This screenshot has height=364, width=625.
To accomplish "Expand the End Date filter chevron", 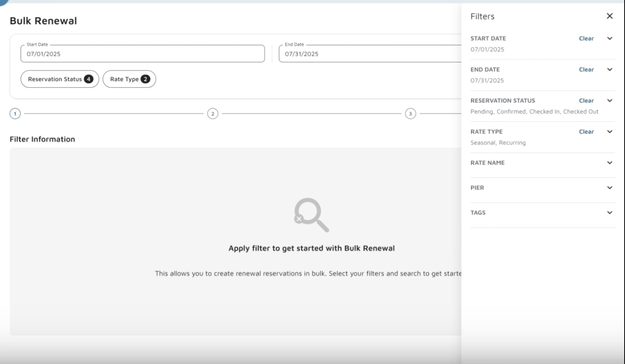I will [x=609, y=69].
